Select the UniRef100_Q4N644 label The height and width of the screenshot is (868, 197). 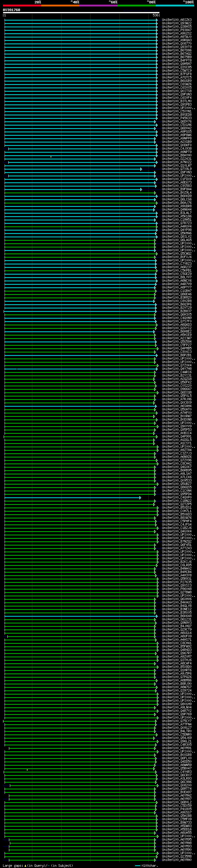click(177, 210)
